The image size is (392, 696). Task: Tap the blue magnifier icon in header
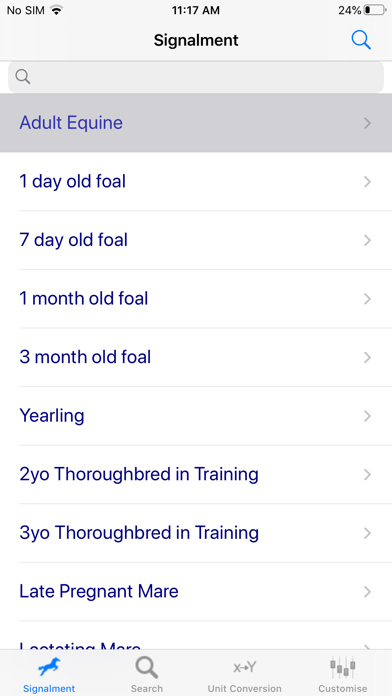click(361, 40)
